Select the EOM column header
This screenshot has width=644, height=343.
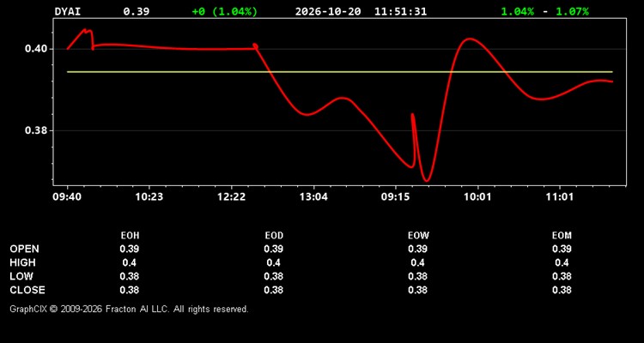coord(562,236)
